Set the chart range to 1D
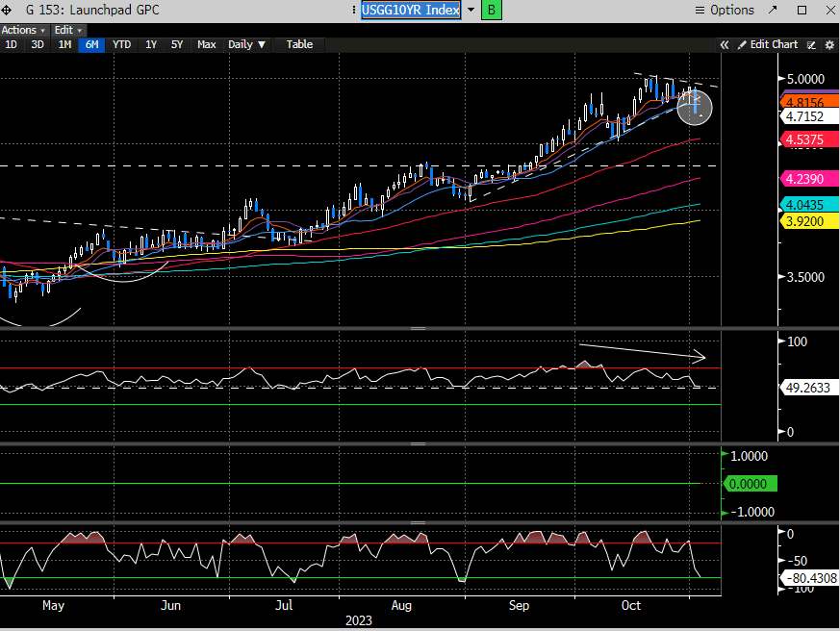 click(x=11, y=44)
